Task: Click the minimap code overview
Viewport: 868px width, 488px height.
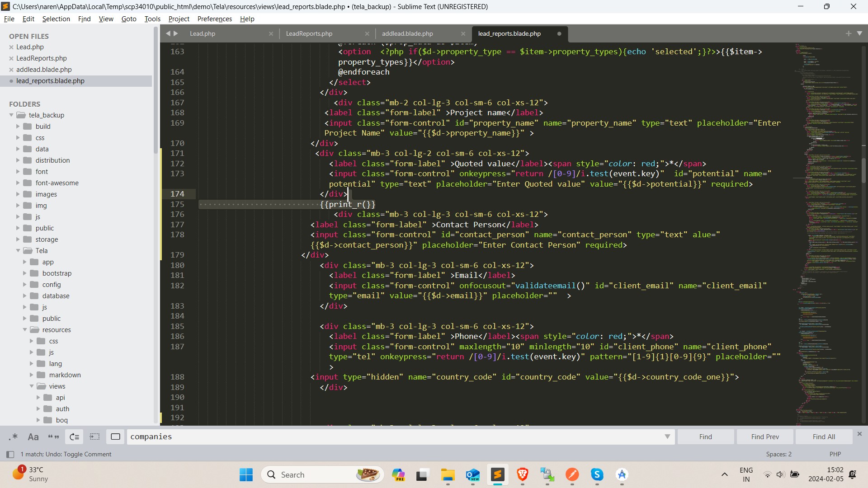Action: pyautogui.click(x=826, y=234)
